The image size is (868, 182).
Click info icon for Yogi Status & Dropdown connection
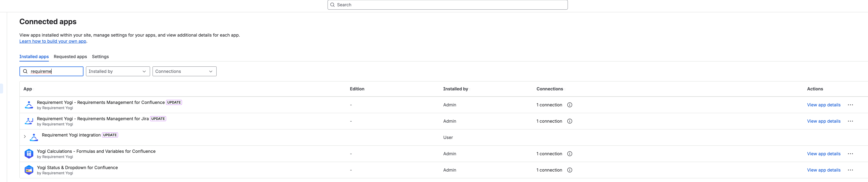click(x=569, y=170)
